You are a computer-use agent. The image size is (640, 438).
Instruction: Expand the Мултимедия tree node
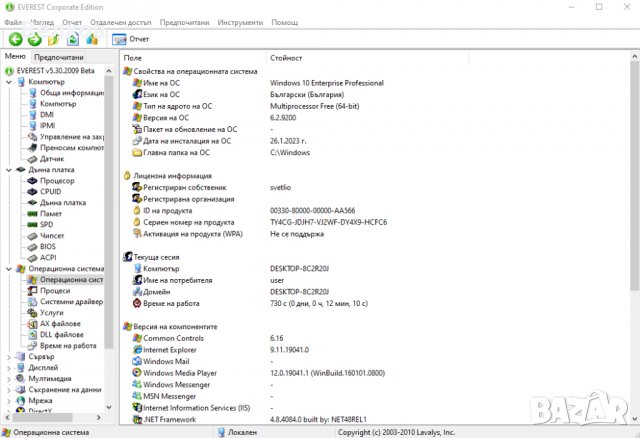(x=9, y=378)
